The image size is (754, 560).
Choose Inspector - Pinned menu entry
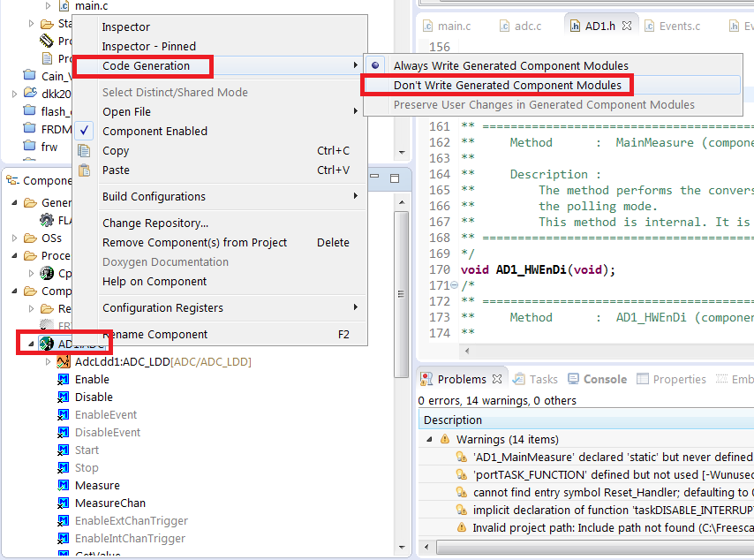coord(148,46)
